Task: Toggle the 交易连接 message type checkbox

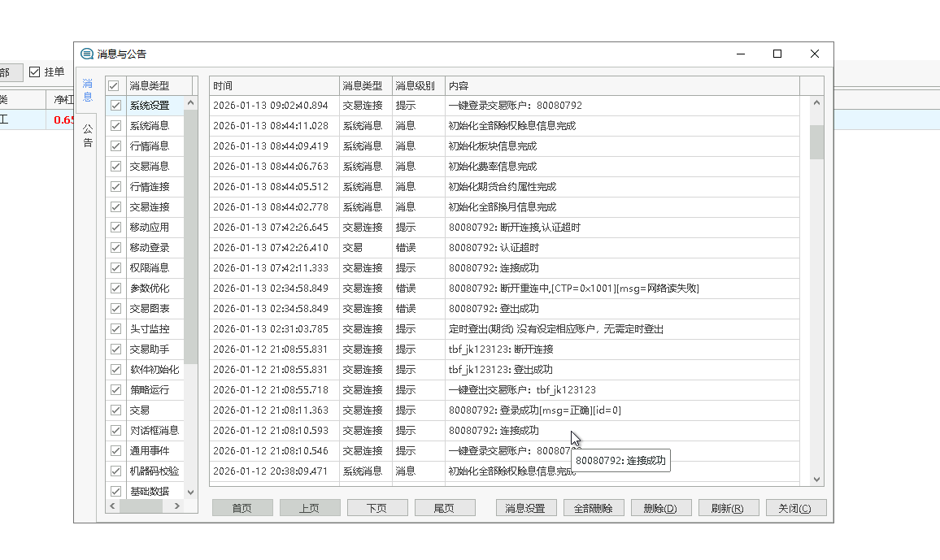Action: (115, 207)
